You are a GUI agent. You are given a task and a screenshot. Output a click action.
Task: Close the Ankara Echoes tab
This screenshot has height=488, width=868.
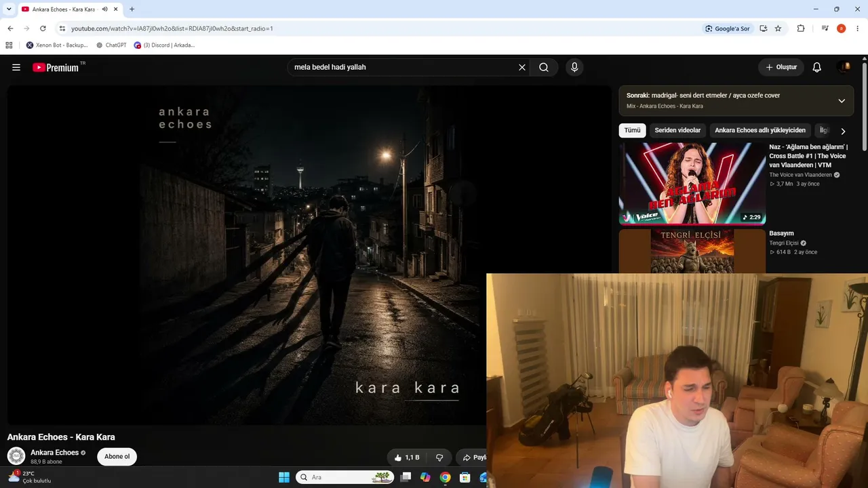coord(117,9)
